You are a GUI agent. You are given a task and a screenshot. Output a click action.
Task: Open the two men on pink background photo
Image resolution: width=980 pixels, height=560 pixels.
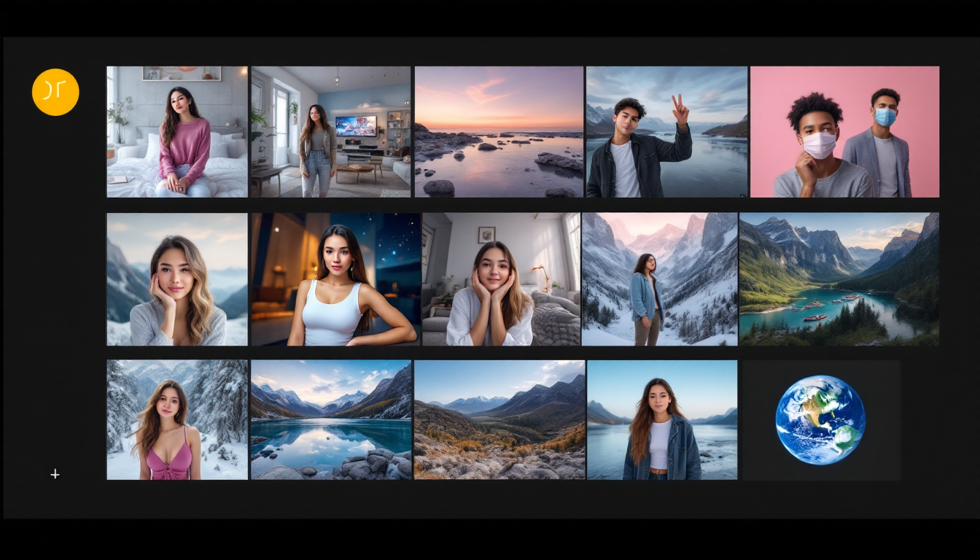pos(844,131)
